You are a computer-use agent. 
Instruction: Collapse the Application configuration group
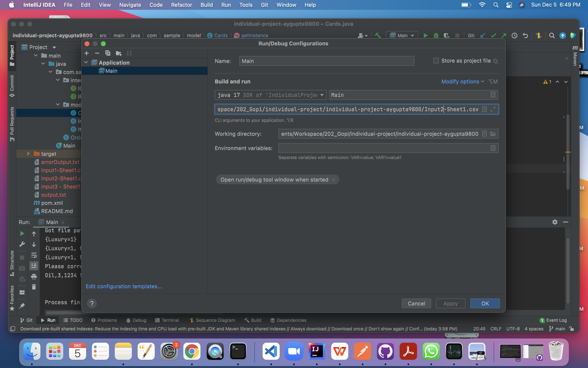click(86, 63)
